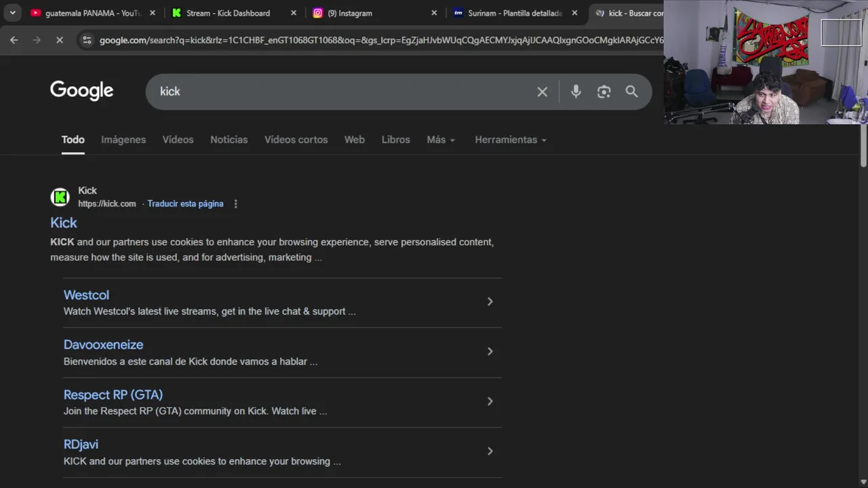Open the Libros results tab
Viewport: 868px width, 488px height.
point(395,140)
